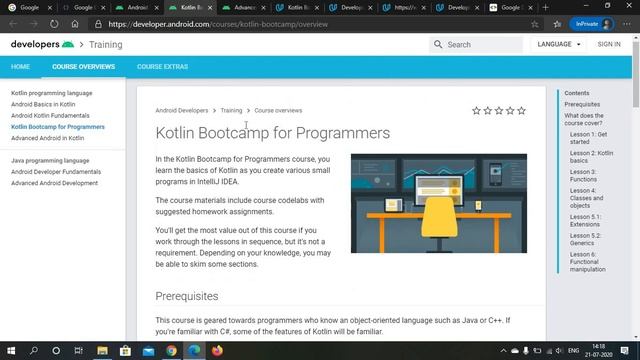Open Mail app on taskbar
The width and height of the screenshot is (640, 360).
coord(149,351)
